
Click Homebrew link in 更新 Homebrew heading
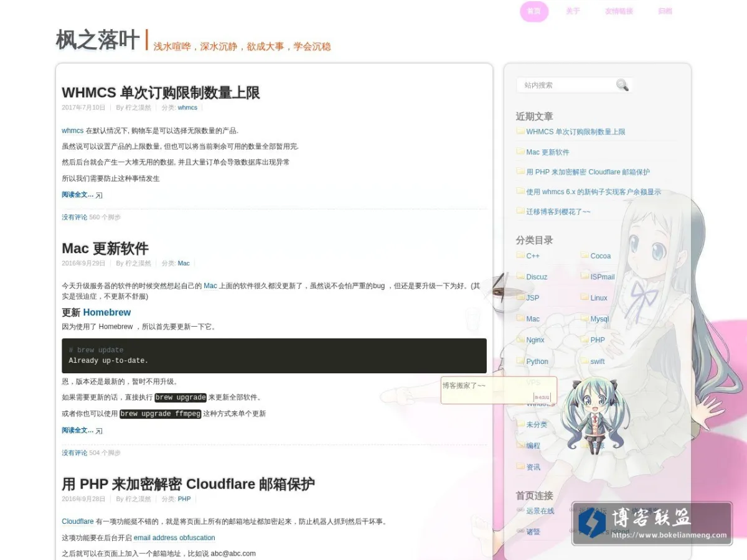coord(107,312)
